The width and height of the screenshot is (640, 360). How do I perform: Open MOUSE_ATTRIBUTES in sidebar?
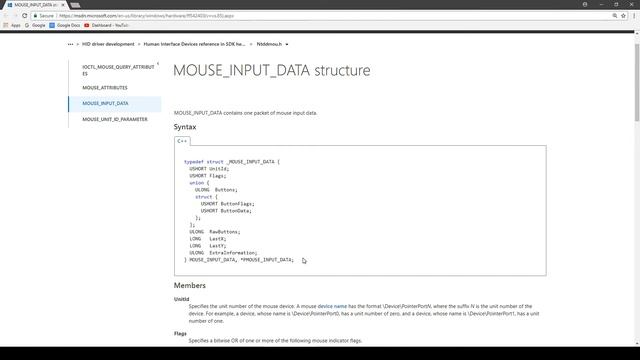pos(105,88)
